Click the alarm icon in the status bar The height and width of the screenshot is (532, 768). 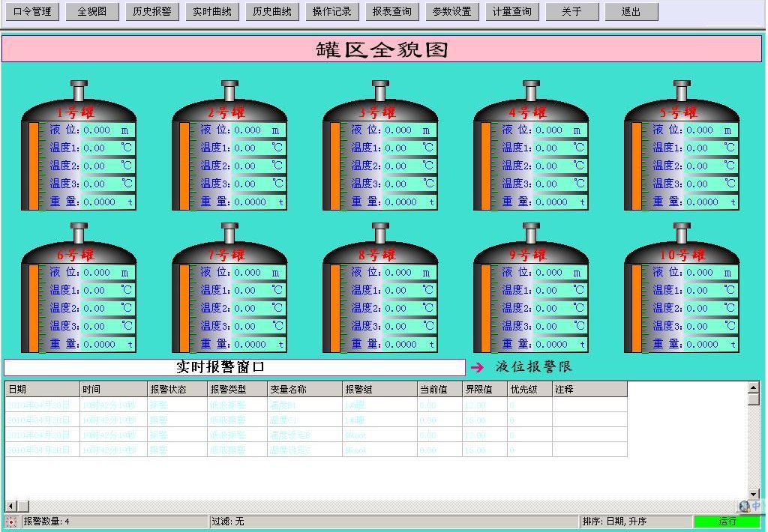point(10,522)
